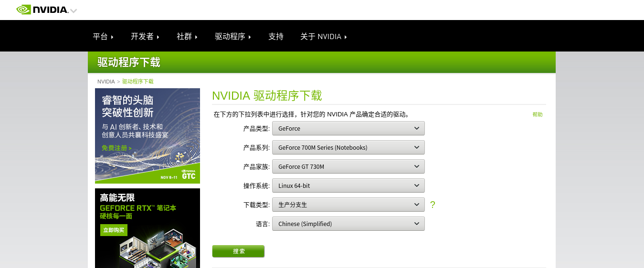
Task: Open the 产品类型 dropdown showing GeForce
Action: coord(348,128)
